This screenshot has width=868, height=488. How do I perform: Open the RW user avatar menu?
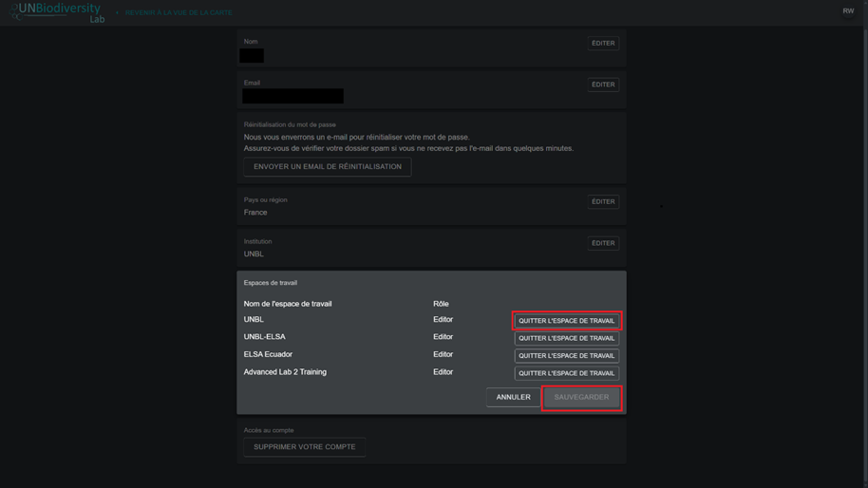point(847,11)
